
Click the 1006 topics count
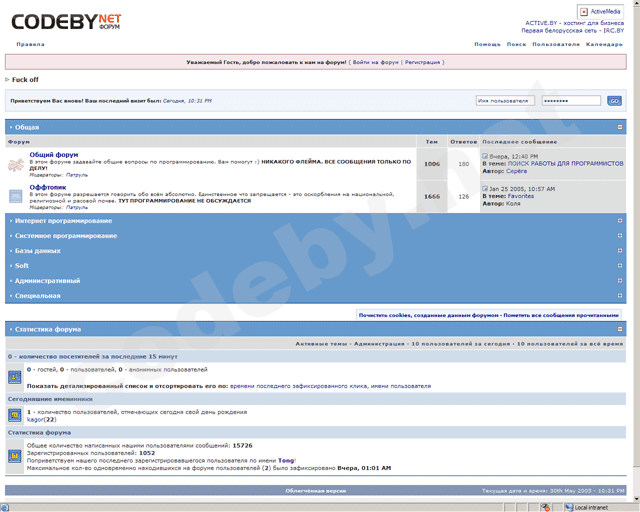click(x=432, y=164)
